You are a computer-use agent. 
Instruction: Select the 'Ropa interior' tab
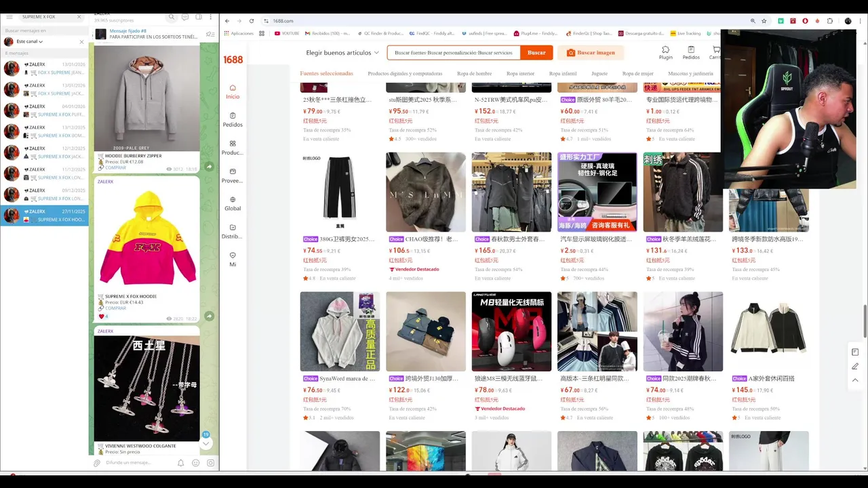coord(520,73)
